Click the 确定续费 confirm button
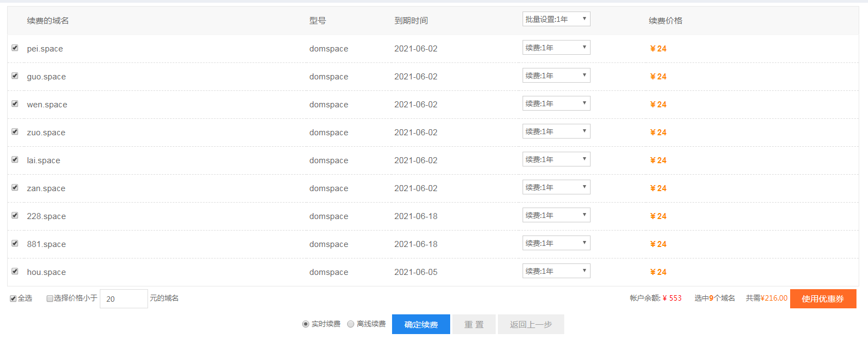 [421, 324]
